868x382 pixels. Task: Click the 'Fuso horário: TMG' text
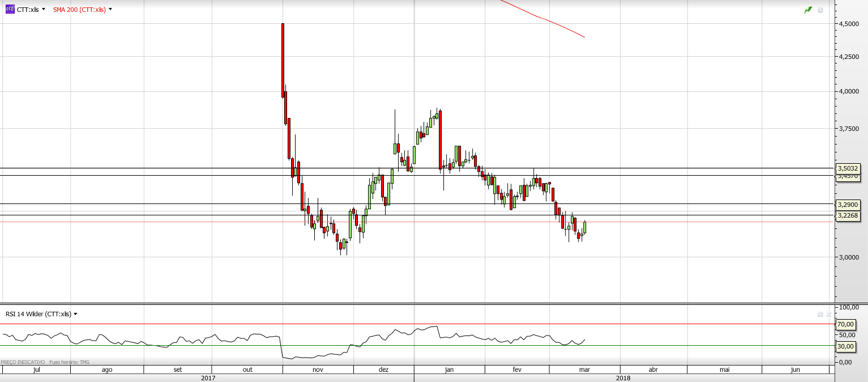click(69, 362)
